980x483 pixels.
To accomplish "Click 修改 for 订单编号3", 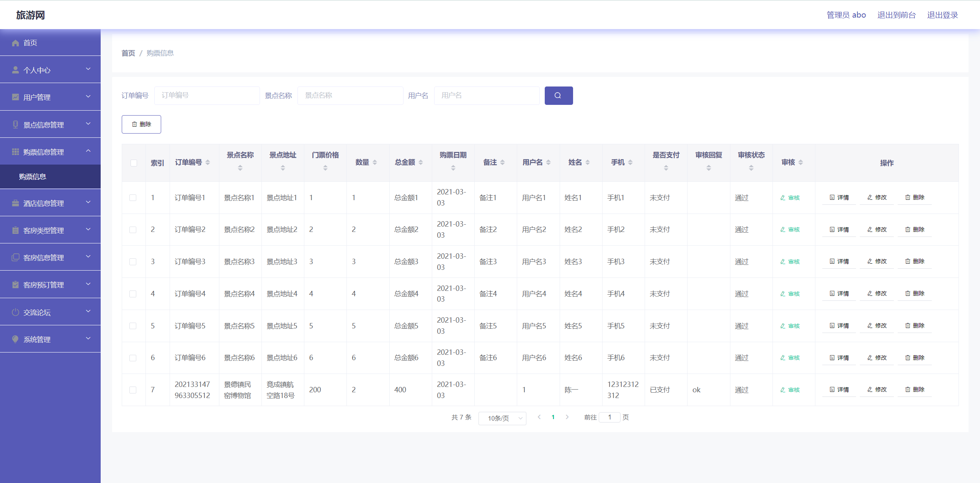I will coord(877,261).
